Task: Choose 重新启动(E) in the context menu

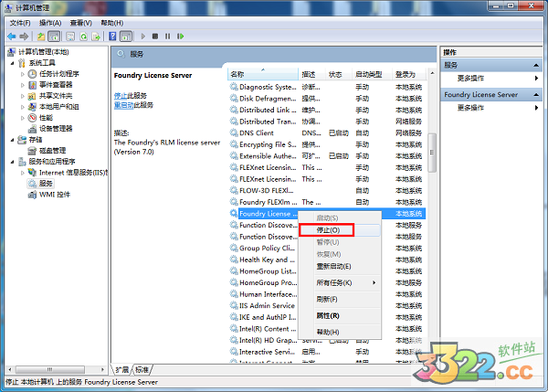Action: (340, 267)
